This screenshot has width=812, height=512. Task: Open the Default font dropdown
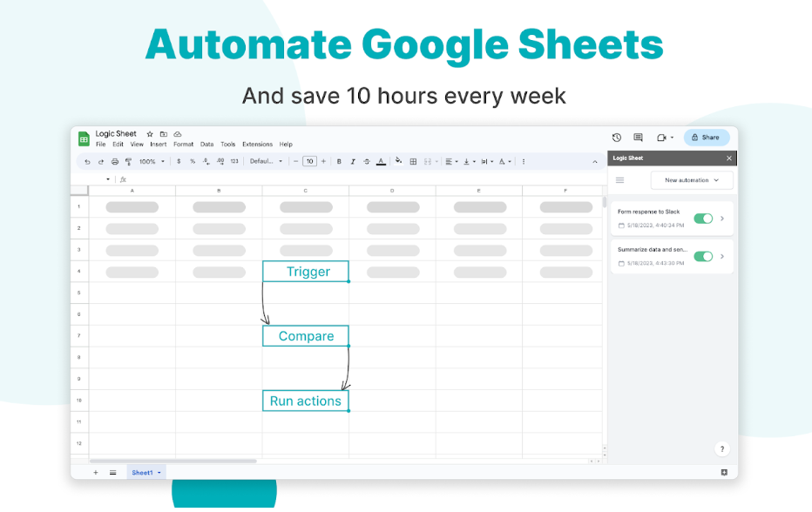(267, 161)
